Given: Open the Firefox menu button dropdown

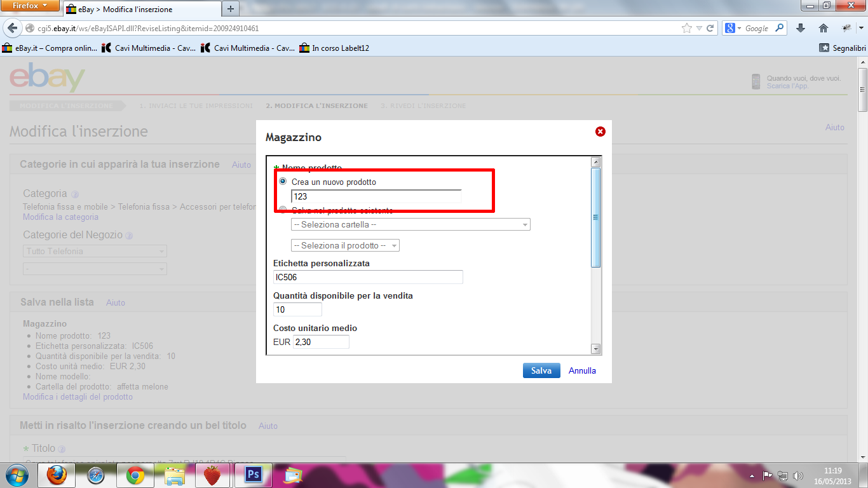Looking at the screenshot, I should (31, 6).
